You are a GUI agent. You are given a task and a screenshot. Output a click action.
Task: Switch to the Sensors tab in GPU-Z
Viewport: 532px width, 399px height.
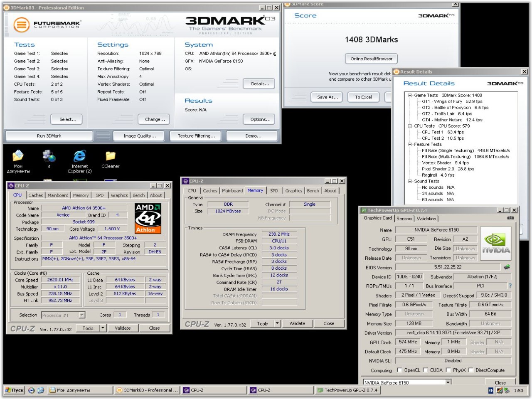[404, 219]
